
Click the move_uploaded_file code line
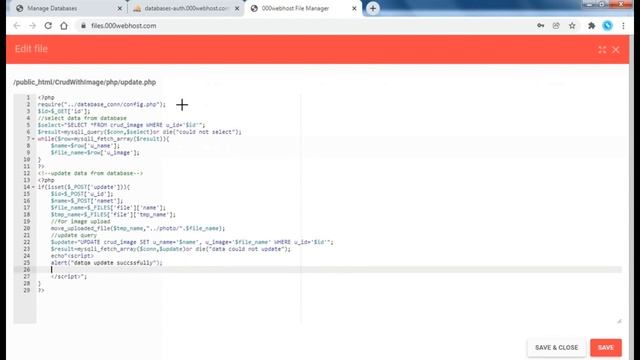(x=138, y=228)
